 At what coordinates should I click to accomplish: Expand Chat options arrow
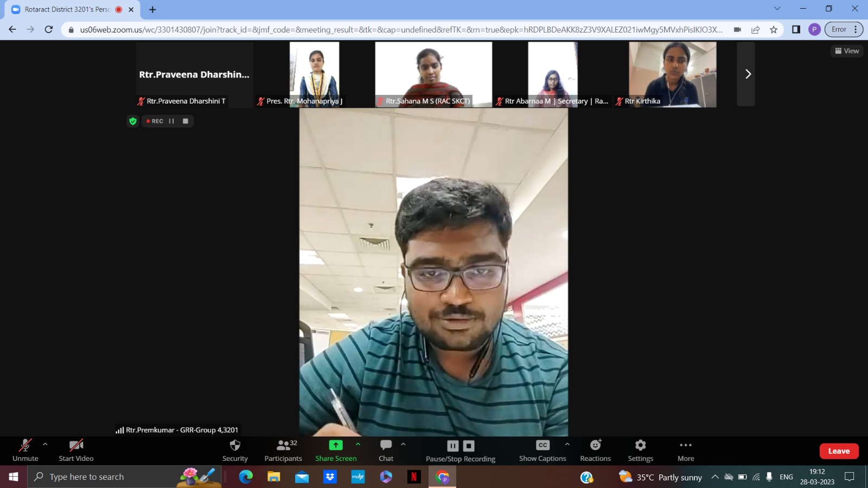[403, 444]
